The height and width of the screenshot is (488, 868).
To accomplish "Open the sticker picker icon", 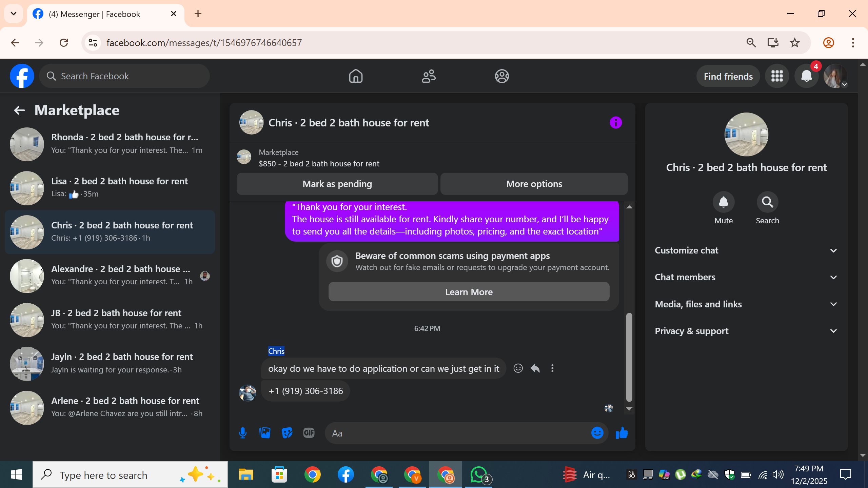I will coord(287,433).
